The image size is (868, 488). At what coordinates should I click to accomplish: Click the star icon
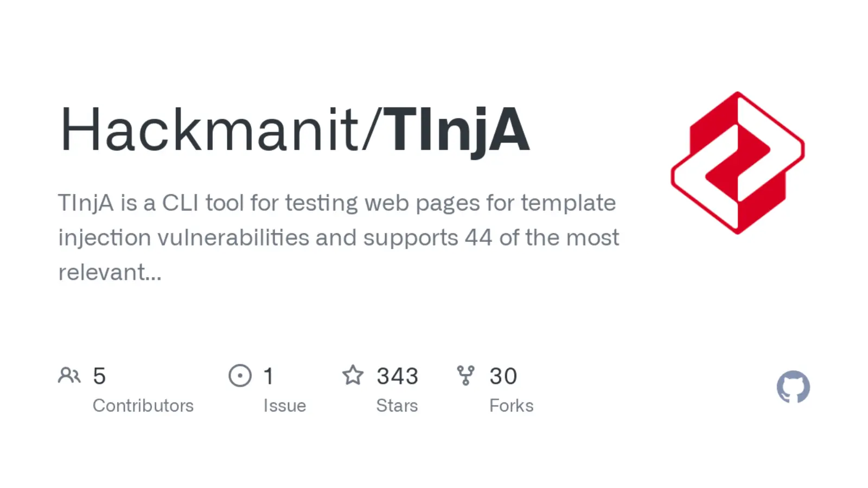(x=353, y=375)
